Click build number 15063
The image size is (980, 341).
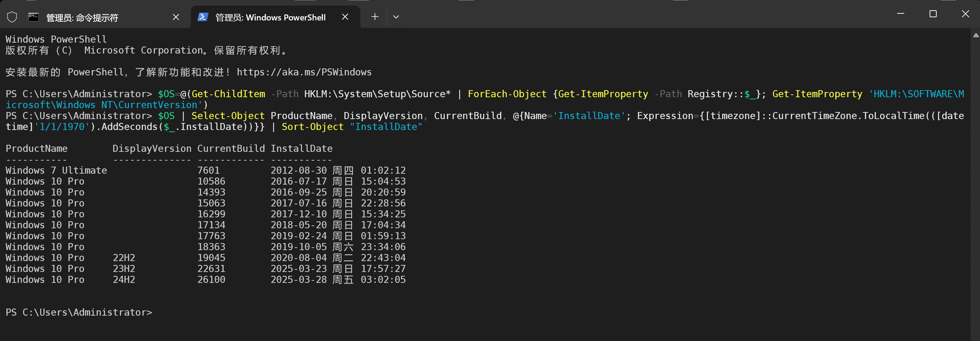pos(211,203)
